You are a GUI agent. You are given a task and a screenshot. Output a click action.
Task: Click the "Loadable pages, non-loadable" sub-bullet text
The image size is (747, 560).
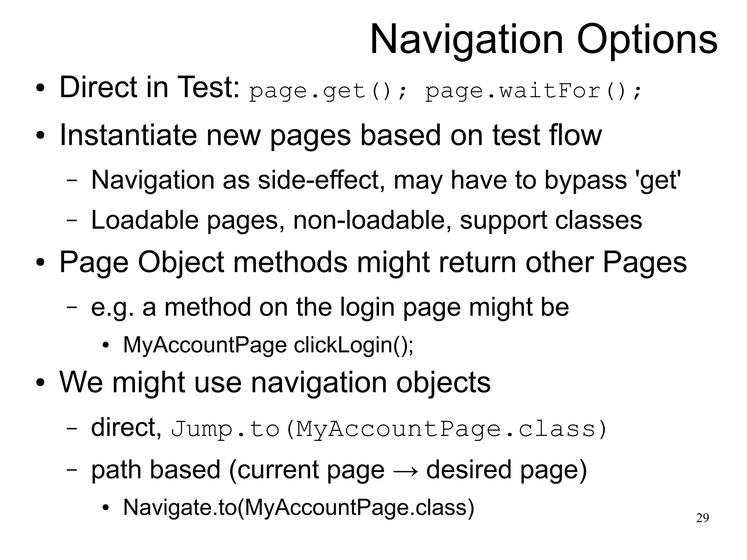tap(366, 220)
